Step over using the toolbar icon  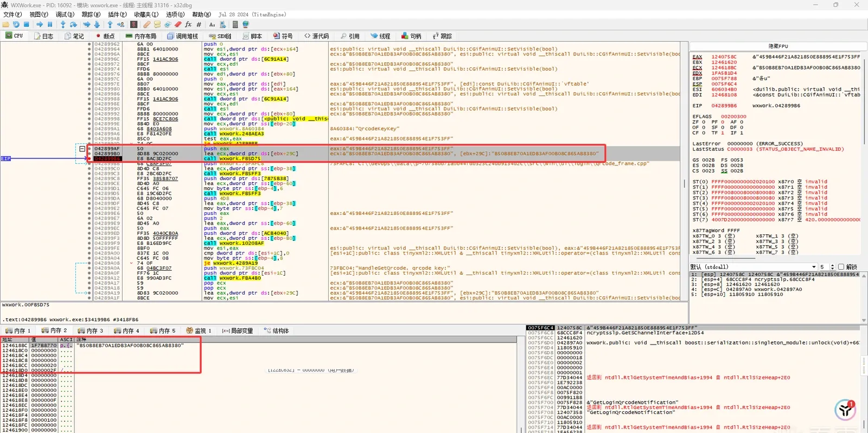(x=73, y=24)
